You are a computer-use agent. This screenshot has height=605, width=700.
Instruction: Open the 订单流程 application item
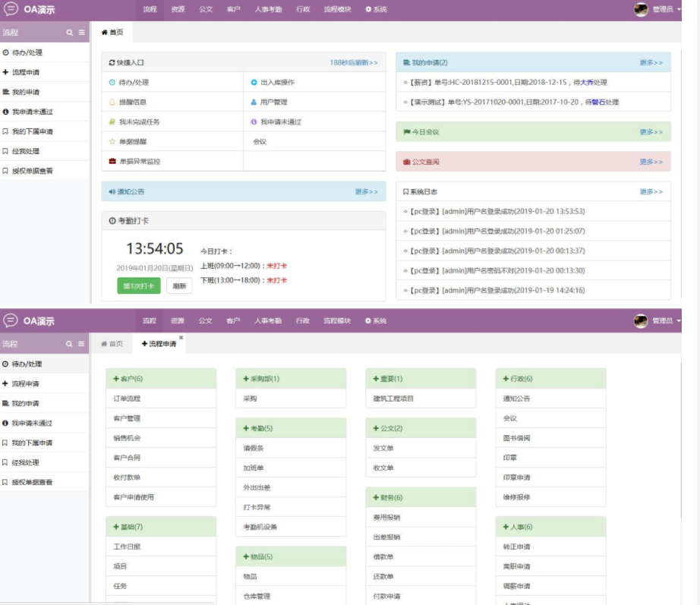coord(127,399)
